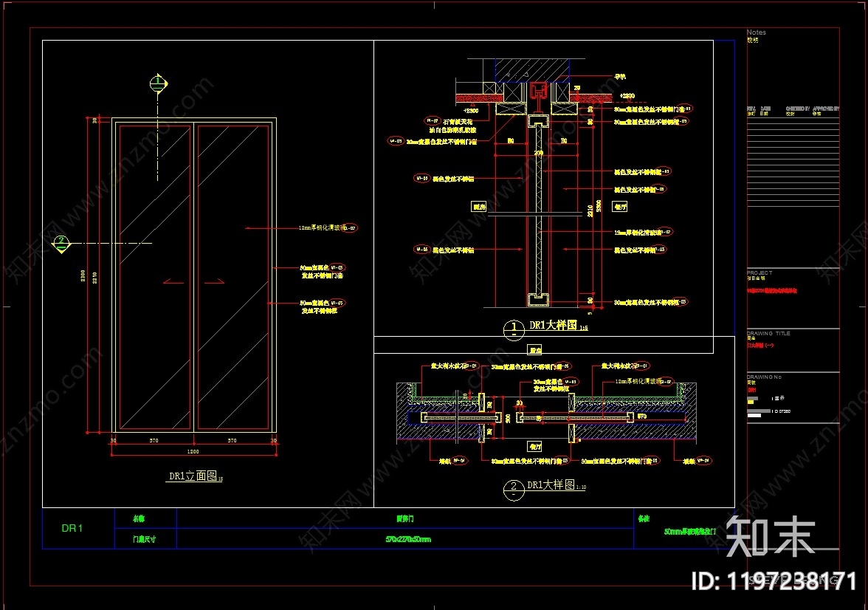Click the bottom door rail in the vertical section
This screenshot has width=868, height=610.
point(537,298)
